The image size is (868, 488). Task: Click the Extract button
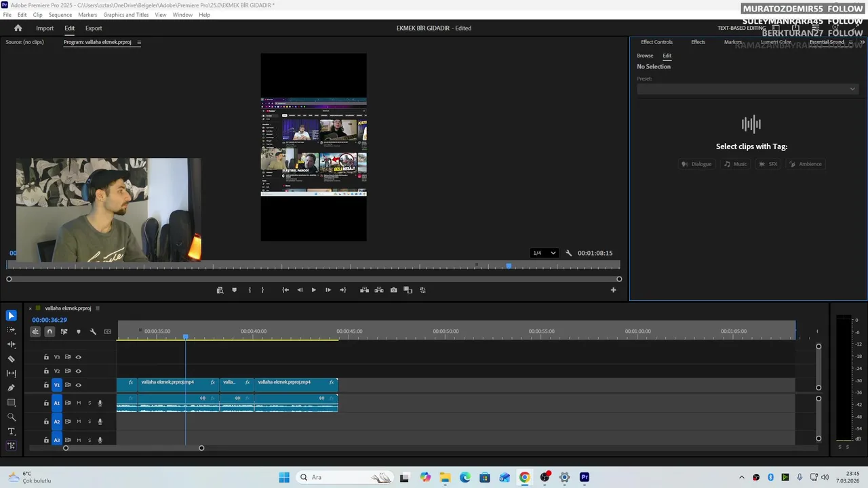[379, 290]
